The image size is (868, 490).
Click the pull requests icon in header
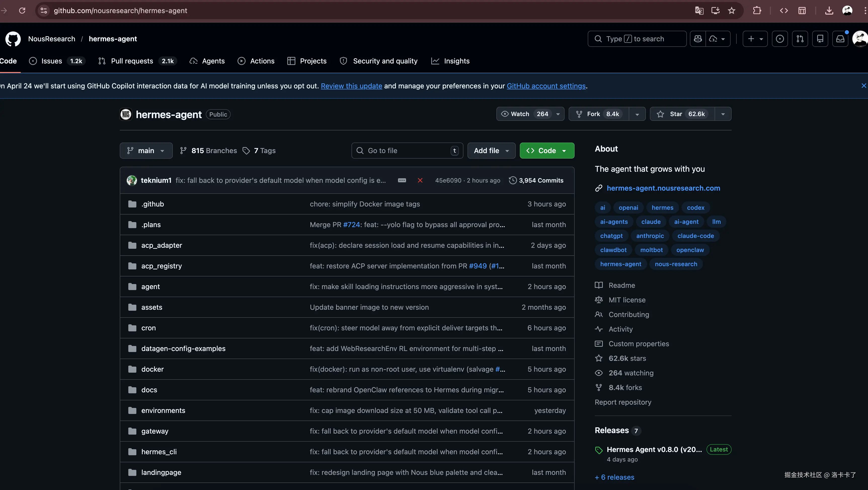coord(800,39)
